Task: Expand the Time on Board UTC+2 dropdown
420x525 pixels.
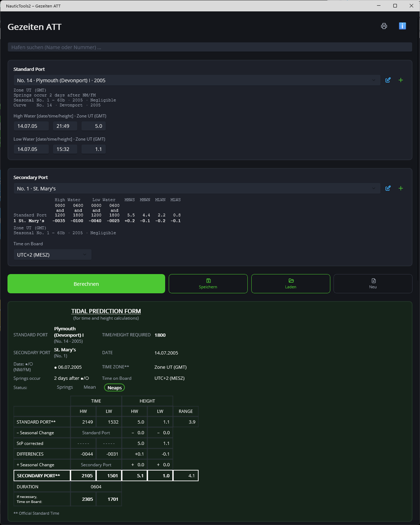Action: pyautogui.click(x=52, y=255)
